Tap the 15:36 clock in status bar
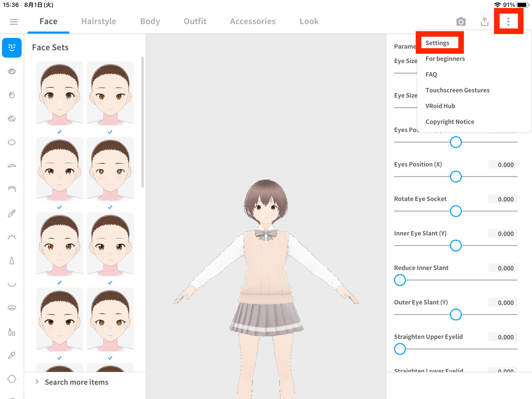 [11, 5]
